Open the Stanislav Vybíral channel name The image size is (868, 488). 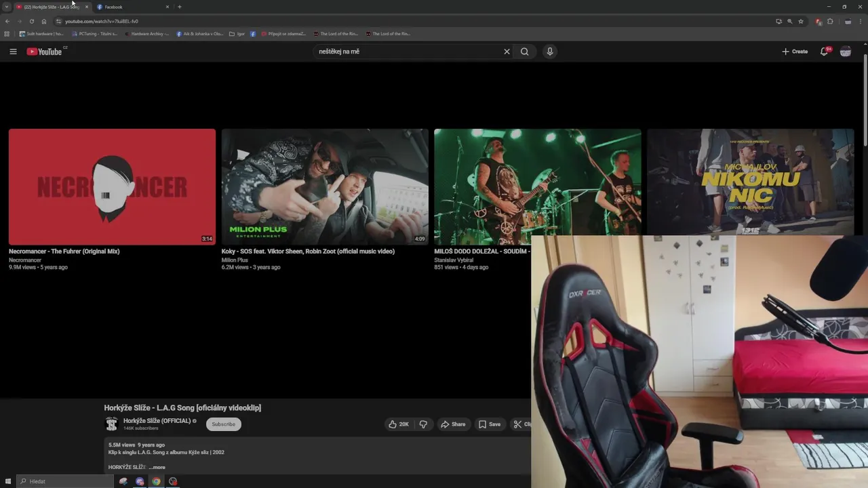tap(454, 260)
